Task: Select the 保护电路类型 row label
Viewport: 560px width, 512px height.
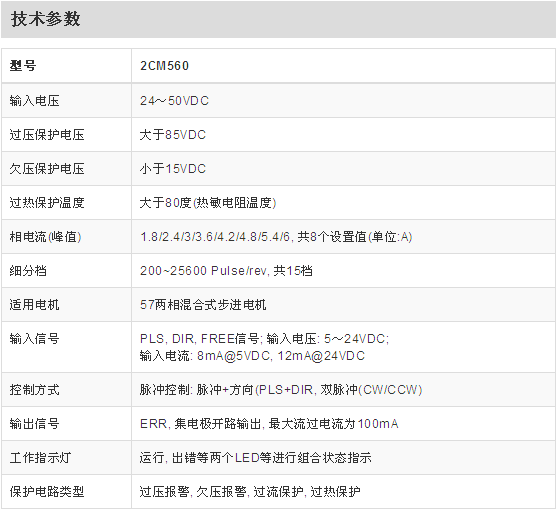Action: 47,492
